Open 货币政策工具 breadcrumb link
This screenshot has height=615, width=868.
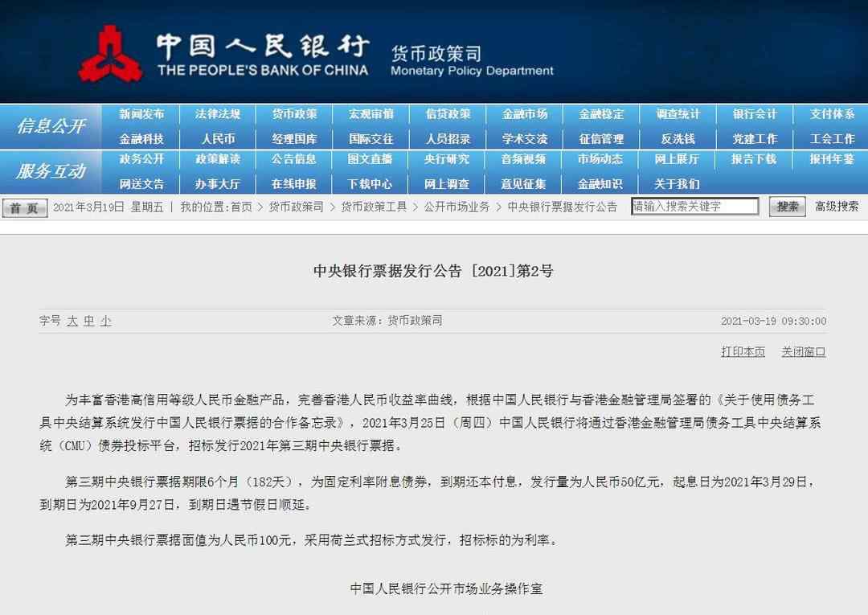(x=374, y=207)
